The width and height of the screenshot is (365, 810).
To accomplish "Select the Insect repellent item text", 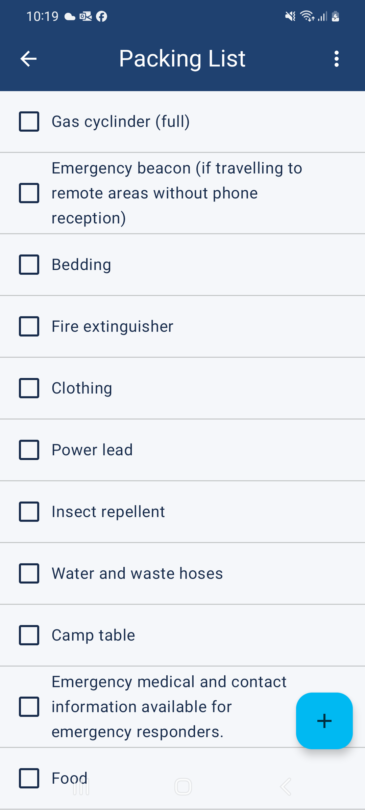I will coord(108,511).
